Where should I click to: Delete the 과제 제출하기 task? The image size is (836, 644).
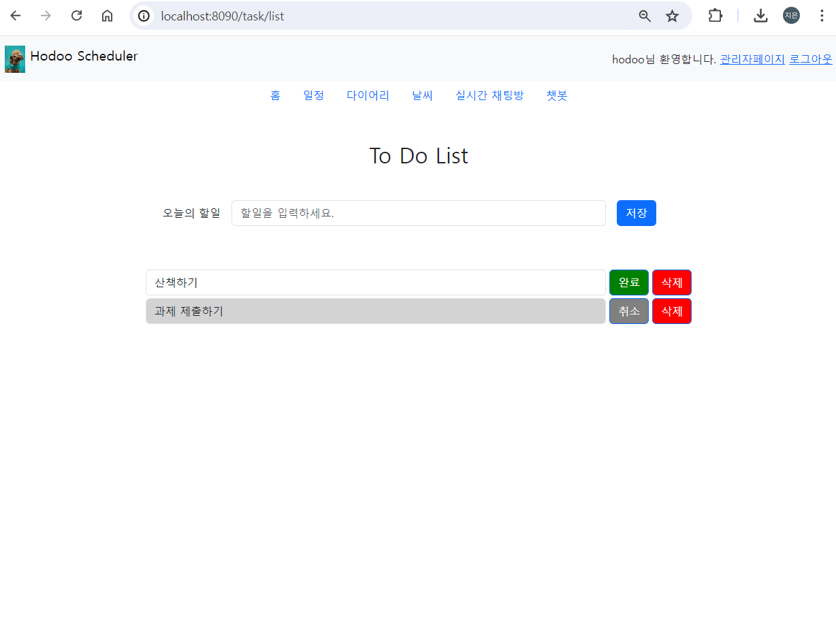[672, 311]
